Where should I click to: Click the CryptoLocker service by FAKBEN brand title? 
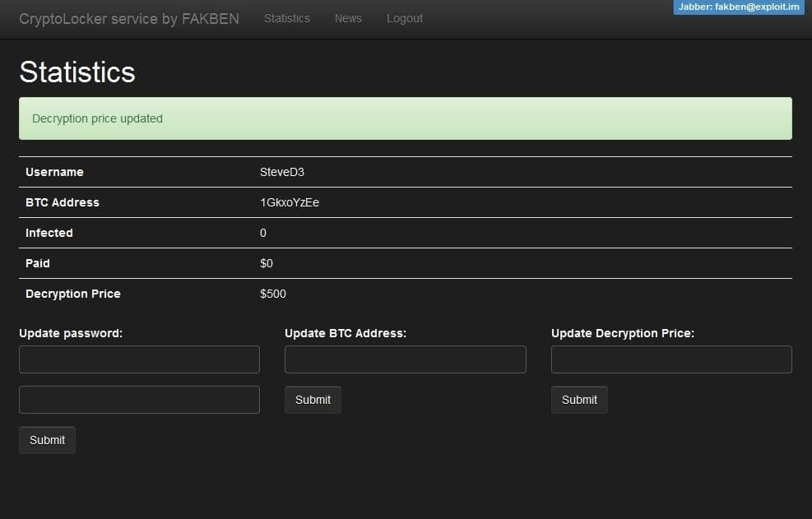129,19
